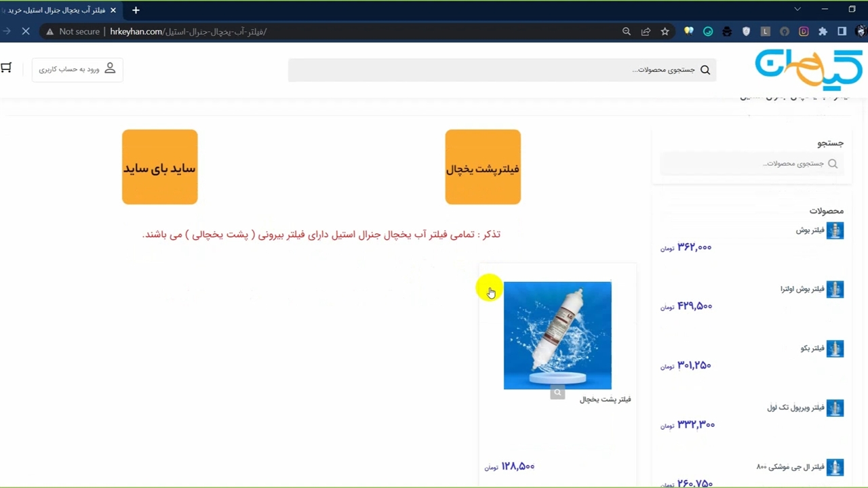Open the فیلتر بوش اولترا sidebar product
Image resolution: width=868 pixels, height=488 pixels.
click(x=802, y=289)
